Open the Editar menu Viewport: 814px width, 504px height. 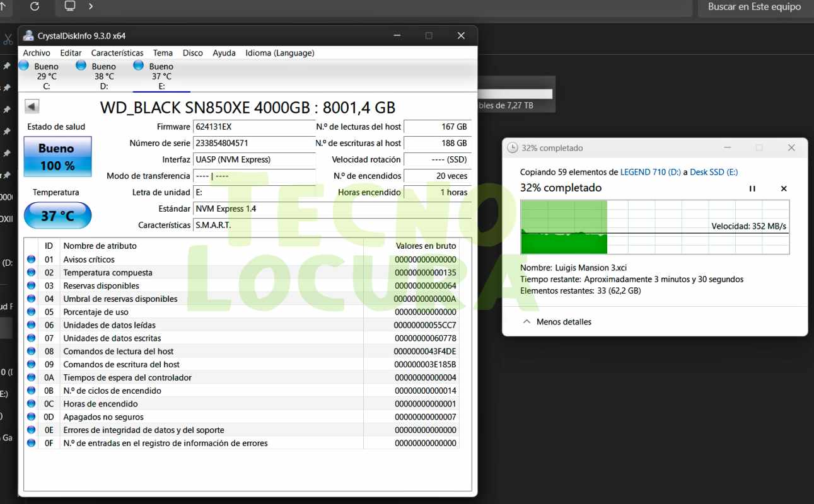(x=71, y=53)
